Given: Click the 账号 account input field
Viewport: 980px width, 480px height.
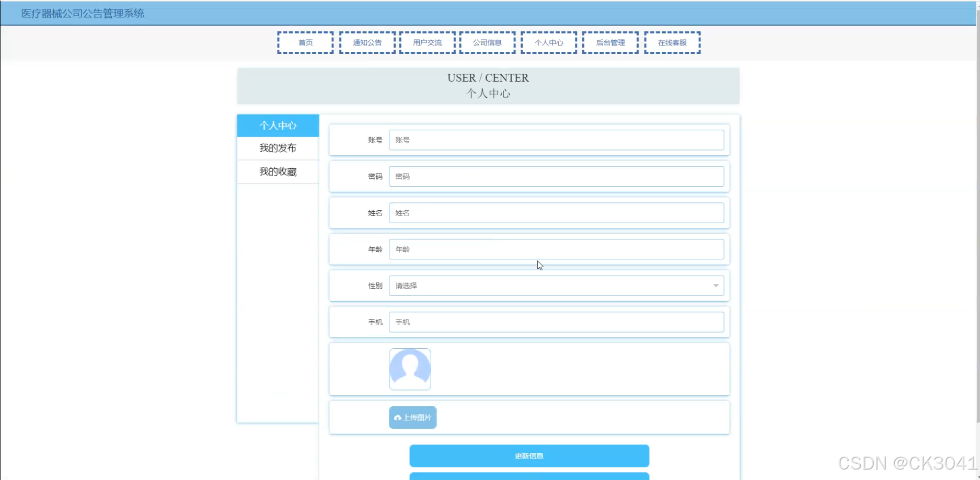Looking at the screenshot, I should click(x=556, y=140).
